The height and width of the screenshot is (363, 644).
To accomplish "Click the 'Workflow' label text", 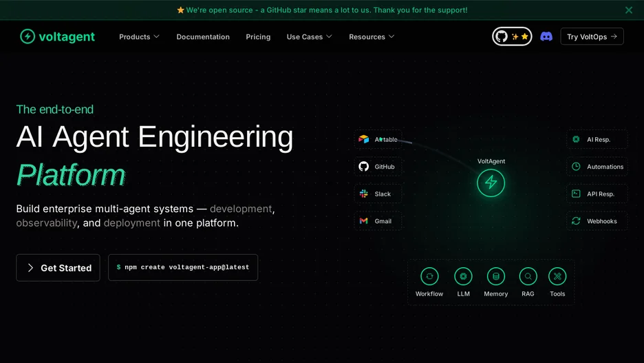I will (x=429, y=293).
